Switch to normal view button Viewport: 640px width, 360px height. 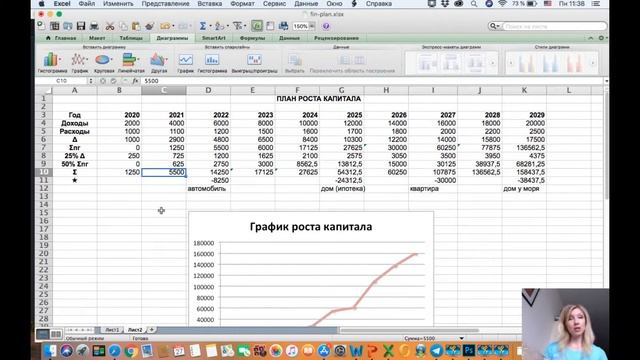click(x=42, y=334)
